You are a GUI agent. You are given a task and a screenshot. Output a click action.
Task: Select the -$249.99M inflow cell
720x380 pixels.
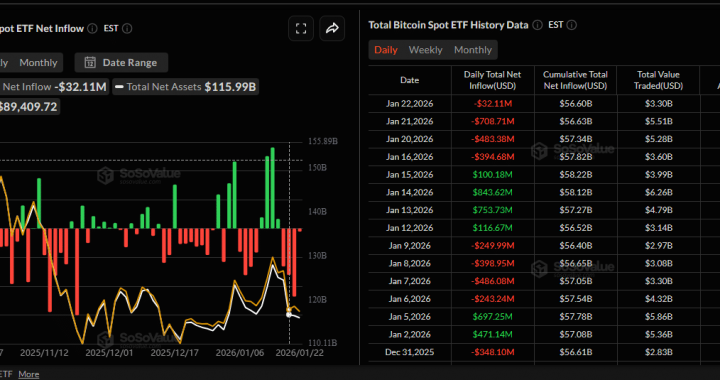493,246
